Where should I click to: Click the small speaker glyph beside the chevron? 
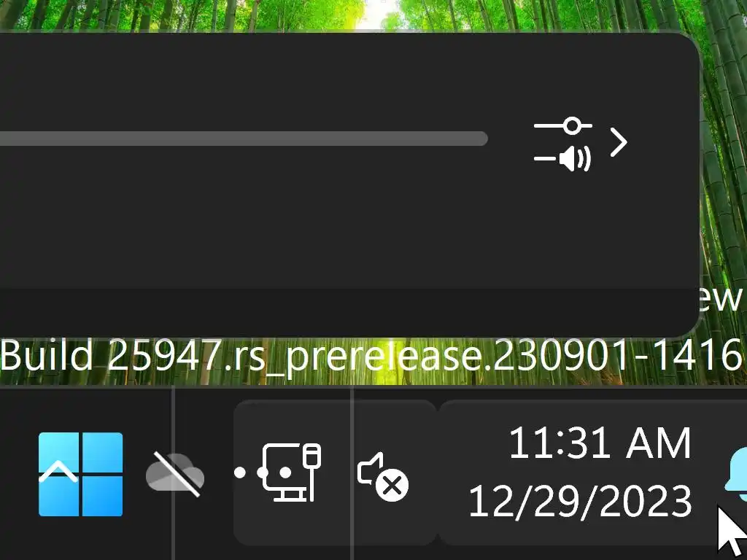click(575, 159)
